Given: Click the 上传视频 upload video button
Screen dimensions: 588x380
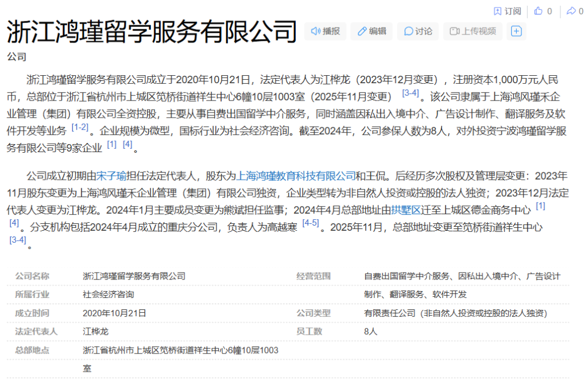Looking at the screenshot, I should click(473, 31).
